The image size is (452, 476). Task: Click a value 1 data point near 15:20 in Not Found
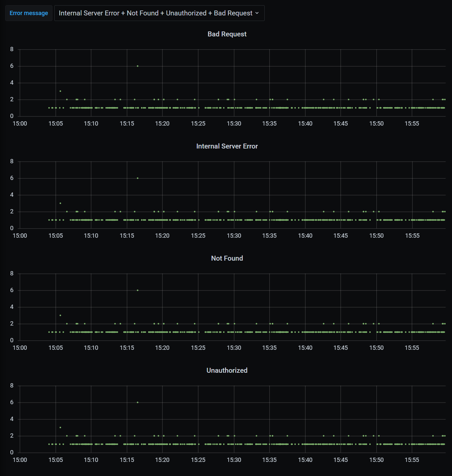163,332
